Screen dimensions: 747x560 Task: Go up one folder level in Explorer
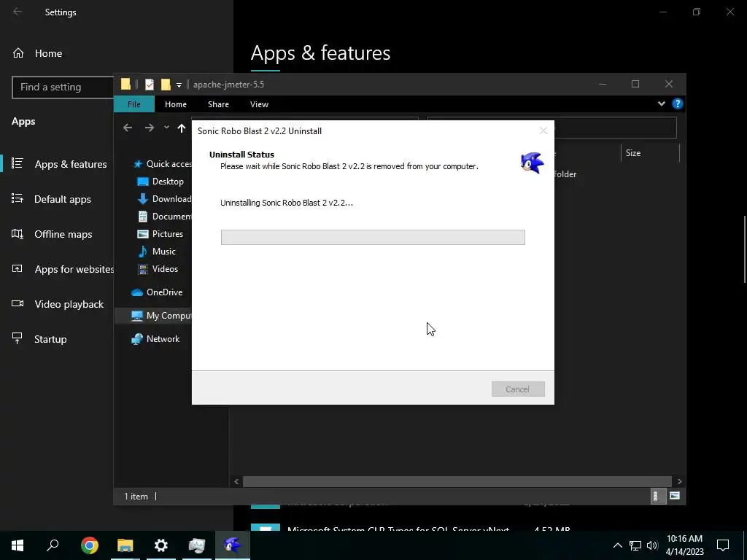pos(182,128)
